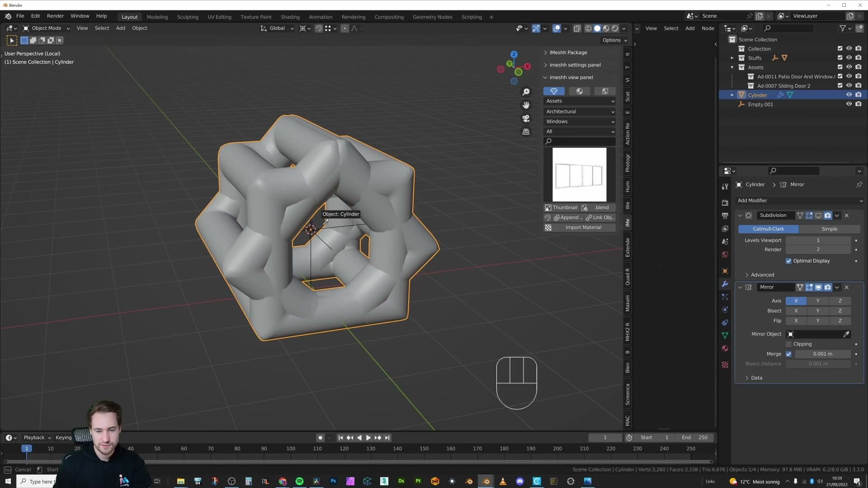
Task: Open the viewport Add menu
Action: pyautogui.click(x=120, y=28)
